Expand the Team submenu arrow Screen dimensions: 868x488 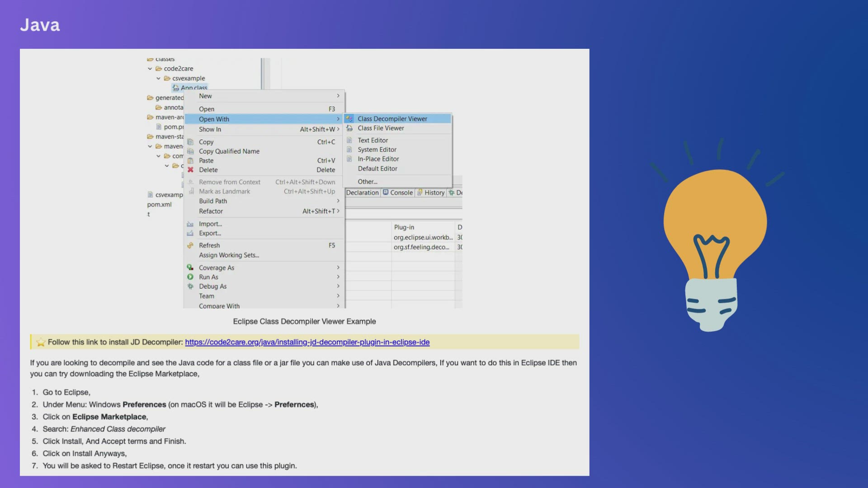(x=338, y=296)
